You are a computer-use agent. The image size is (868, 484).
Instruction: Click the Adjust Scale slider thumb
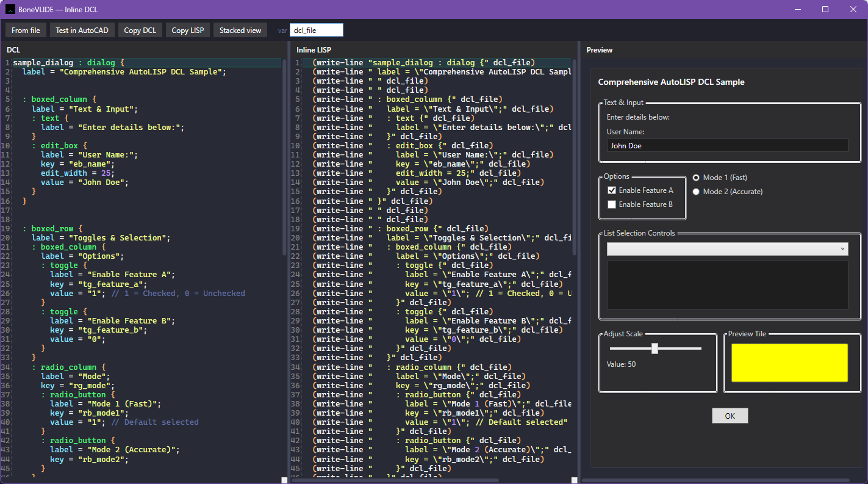655,349
